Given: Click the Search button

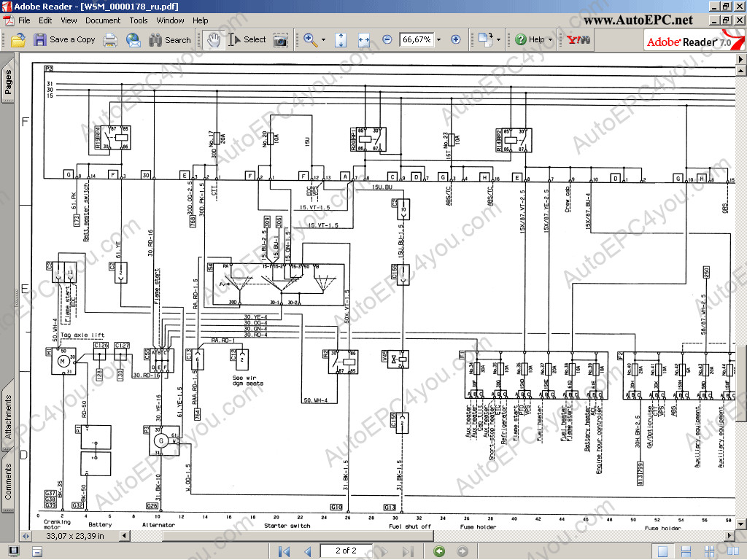Looking at the screenshot, I should tap(169, 40).
